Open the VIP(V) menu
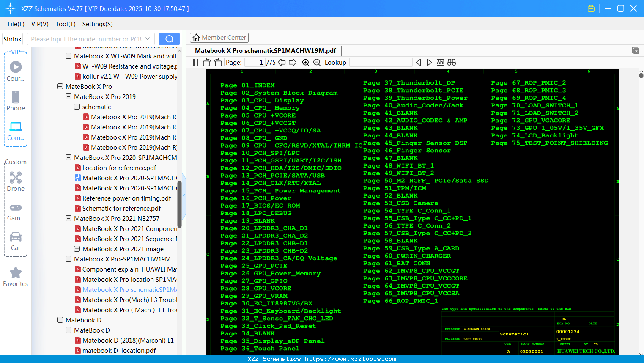 pyautogui.click(x=40, y=24)
